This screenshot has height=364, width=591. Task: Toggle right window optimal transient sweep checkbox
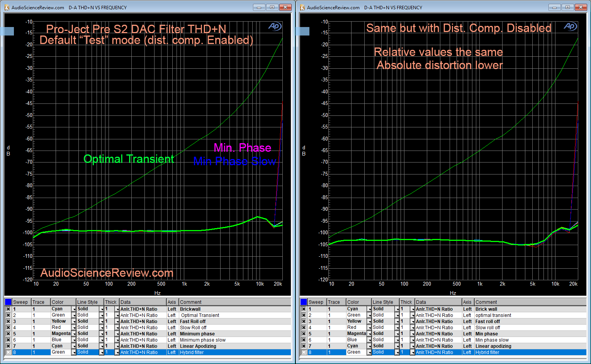[x=304, y=315]
